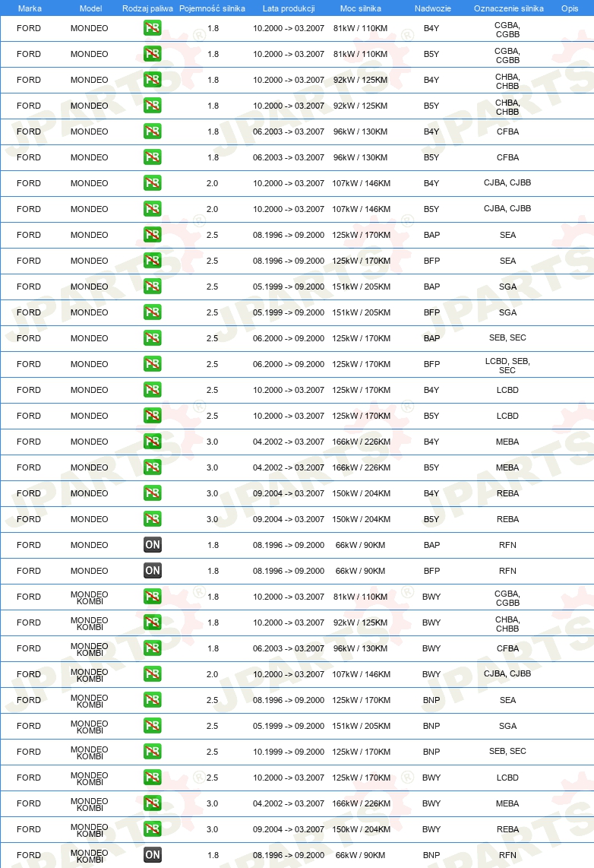The width and height of the screenshot is (594, 868).
Task: Select 'CHBA, CHBB' in the Kombi BWY row
Action: coord(507,624)
